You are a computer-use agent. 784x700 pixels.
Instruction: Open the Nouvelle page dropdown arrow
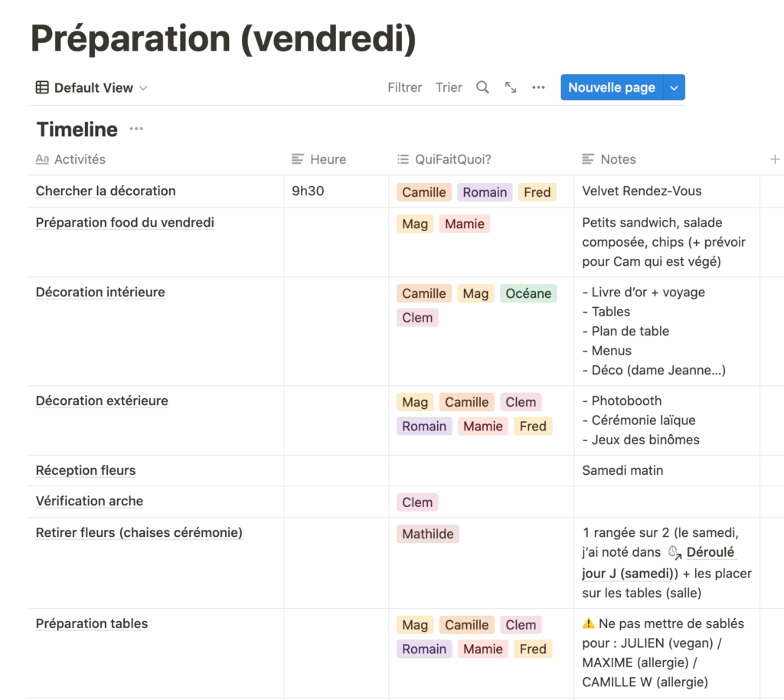pyautogui.click(x=674, y=87)
